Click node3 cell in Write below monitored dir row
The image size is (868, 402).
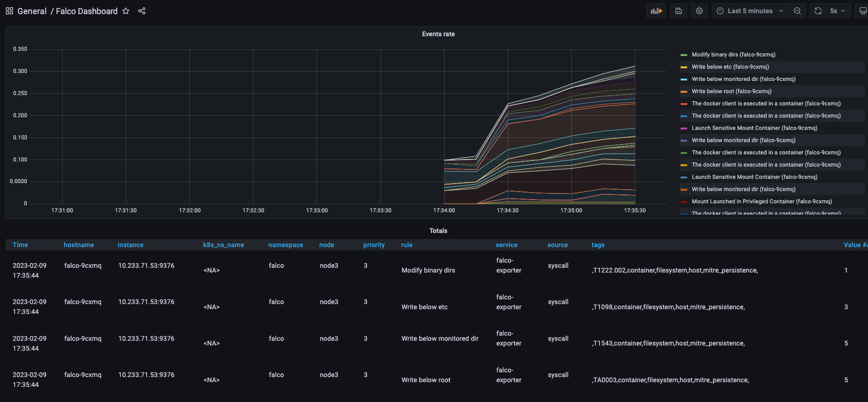[329, 338]
